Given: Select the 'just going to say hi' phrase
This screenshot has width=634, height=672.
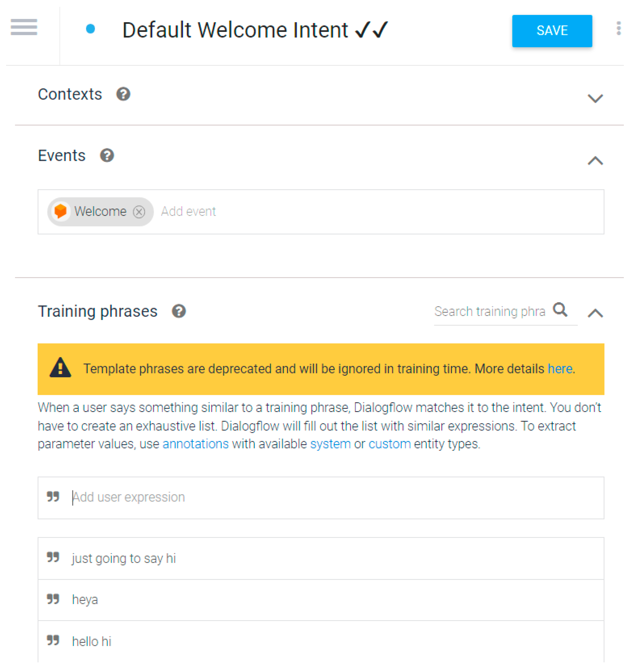Looking at the screenshot, I should point(124,558).
